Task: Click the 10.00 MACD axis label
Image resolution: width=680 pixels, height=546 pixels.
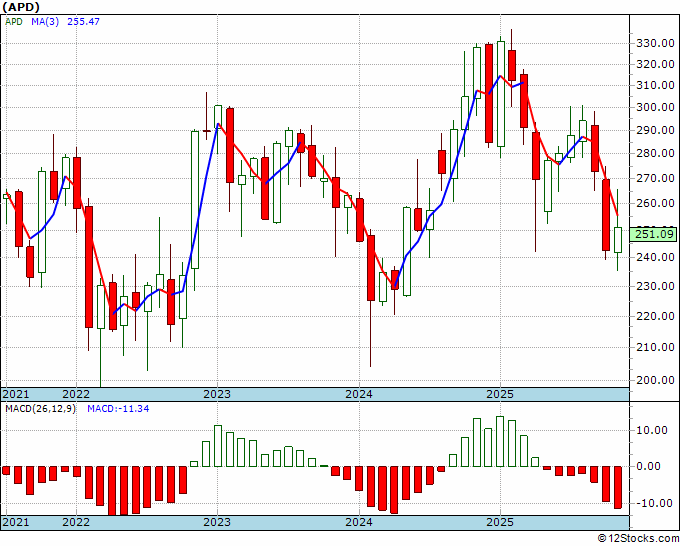Action: (x=651, y=430)
